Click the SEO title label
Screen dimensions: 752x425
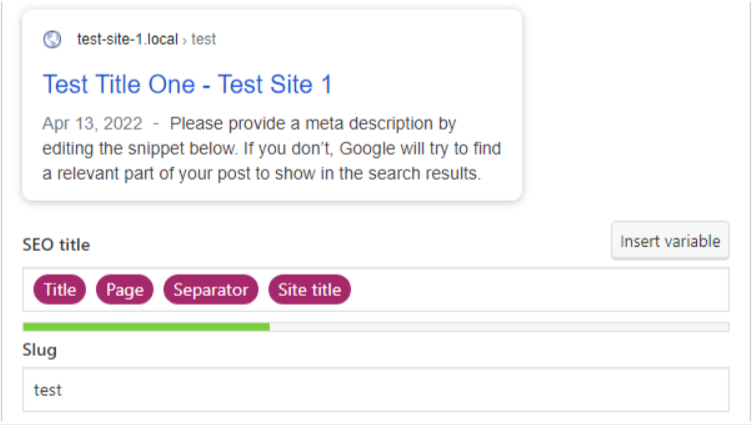[56, 245]
